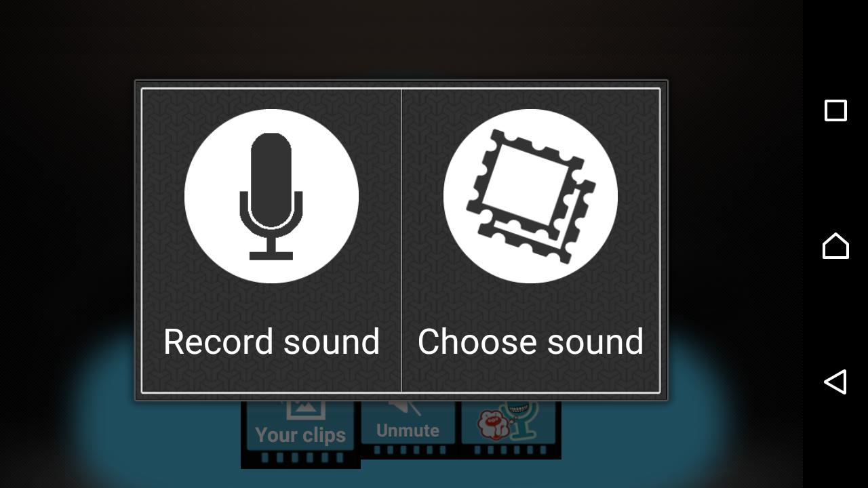Open Recent apps with the square icon
The height and width of the screenshot is (488, 868).
[835, 110]
